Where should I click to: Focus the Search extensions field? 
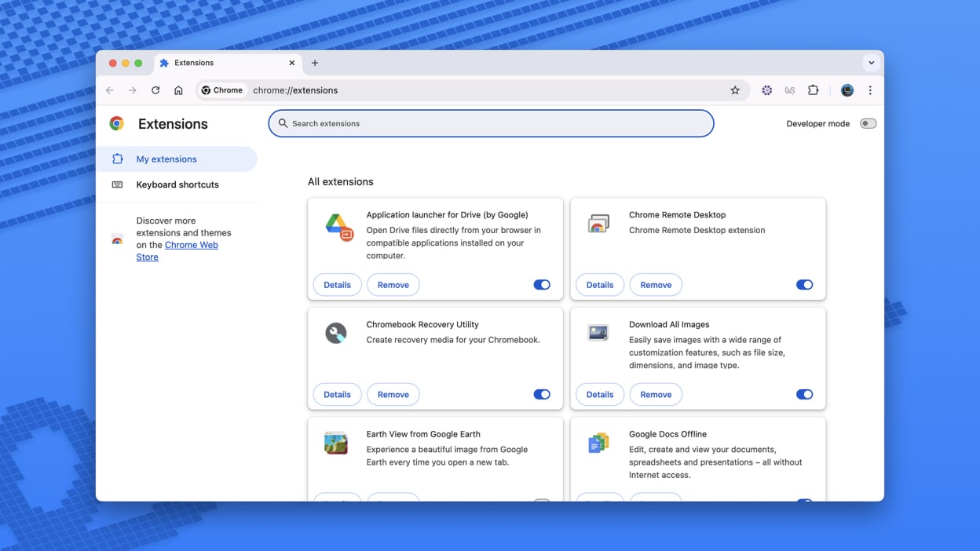pyautogui.click(x=491, y=124)
